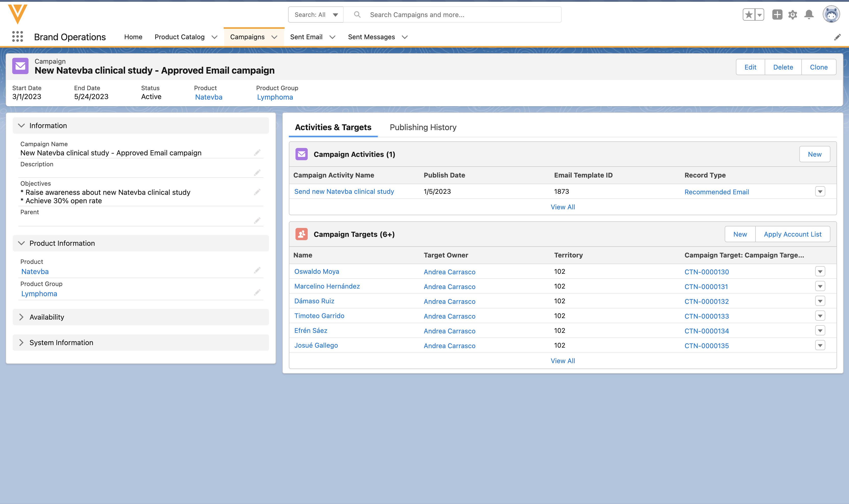This screenshot has width=849, height=504.
Task: Click the global actions plus icon
Action: tap(777, 15)
